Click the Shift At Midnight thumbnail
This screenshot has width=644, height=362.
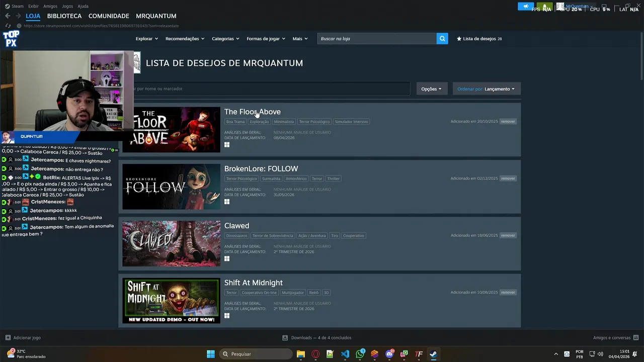pyautogui.click(x=171, y=301)
